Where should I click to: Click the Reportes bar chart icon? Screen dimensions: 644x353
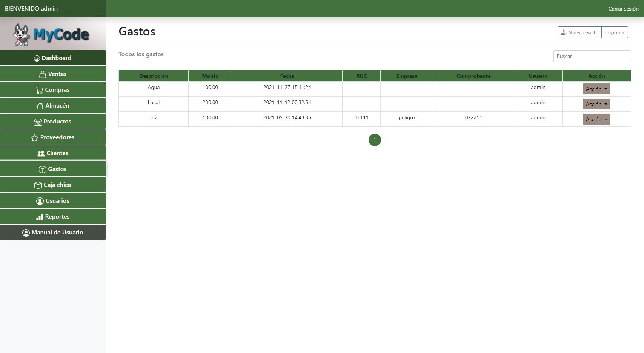point(39,217)
